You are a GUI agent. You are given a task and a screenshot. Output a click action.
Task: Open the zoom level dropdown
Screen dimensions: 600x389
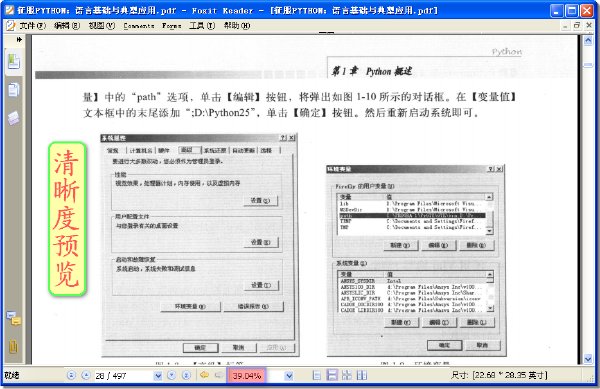click(x=289, y=376)
